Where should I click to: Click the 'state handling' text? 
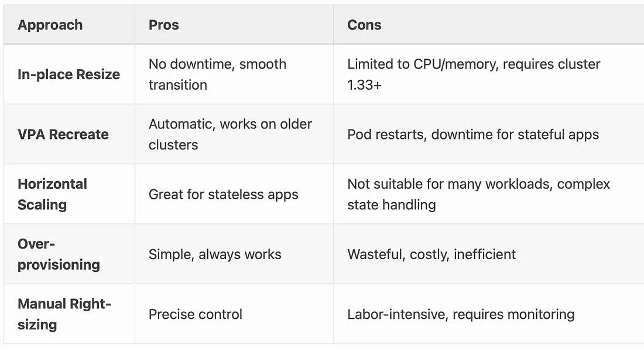[392, 205]
